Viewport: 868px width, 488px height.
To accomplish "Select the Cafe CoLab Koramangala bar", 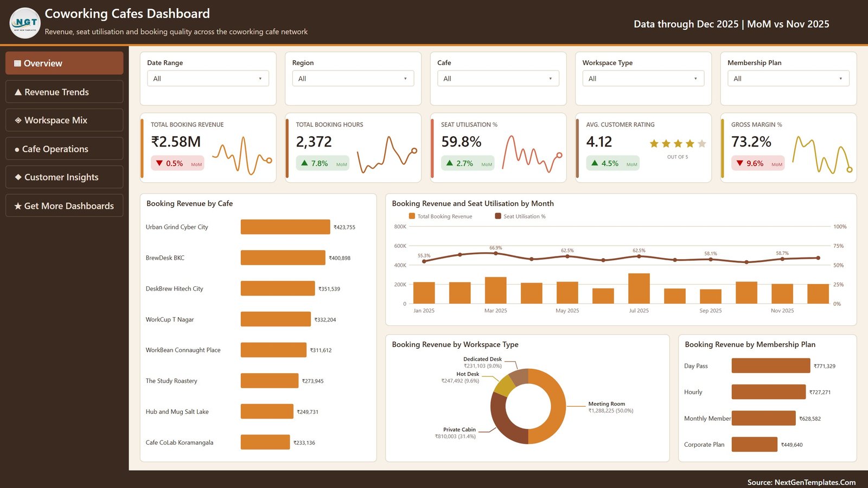I will tap(265, 442).
